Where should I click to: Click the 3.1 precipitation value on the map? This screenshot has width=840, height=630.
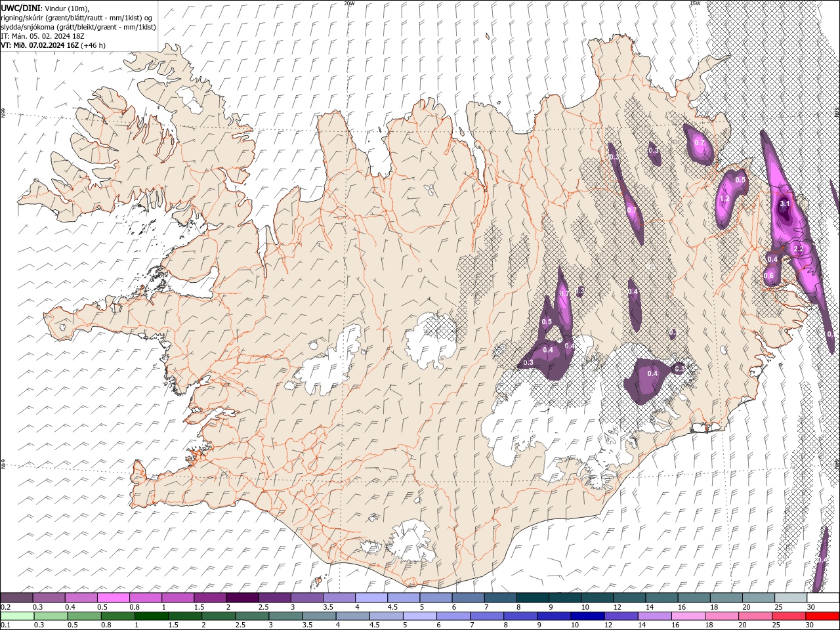coord(785,204)
